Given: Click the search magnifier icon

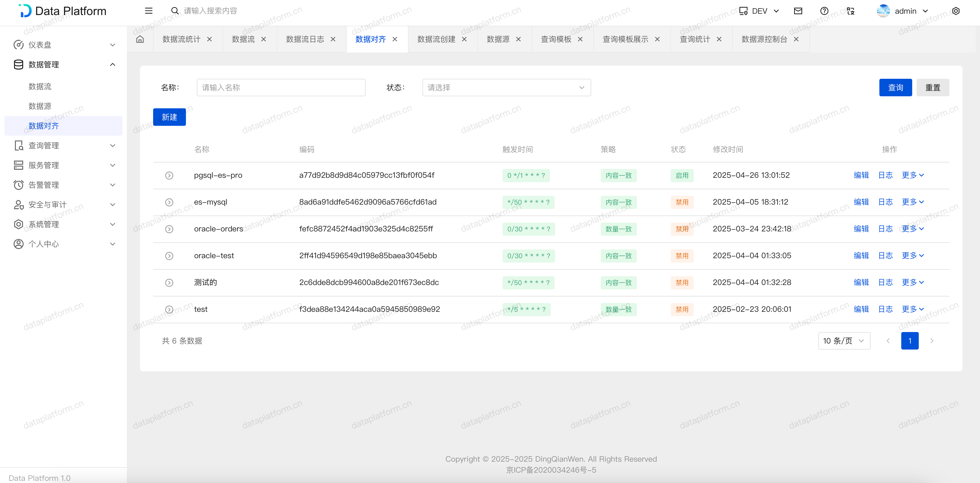Looking at the screenshot, I should pos(175,11).
